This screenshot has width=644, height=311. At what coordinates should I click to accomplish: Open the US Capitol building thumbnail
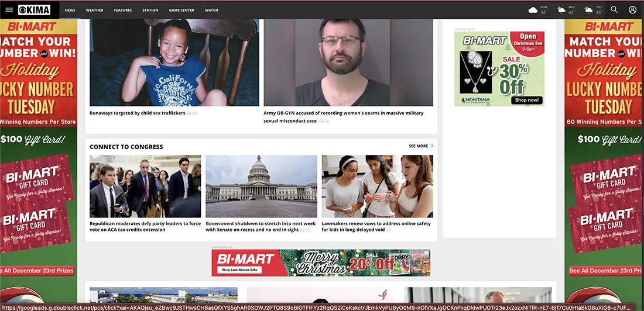(261, 186)
